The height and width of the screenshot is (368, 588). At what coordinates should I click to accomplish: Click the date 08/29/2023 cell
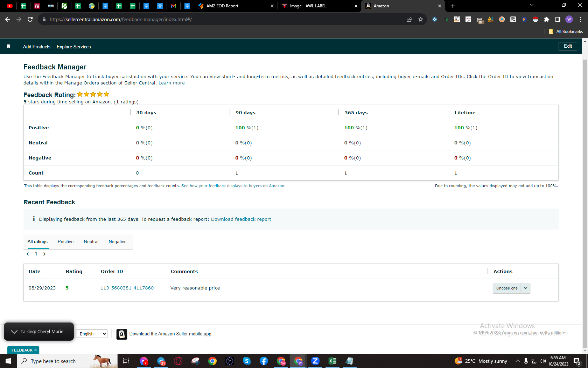(42, 288)
